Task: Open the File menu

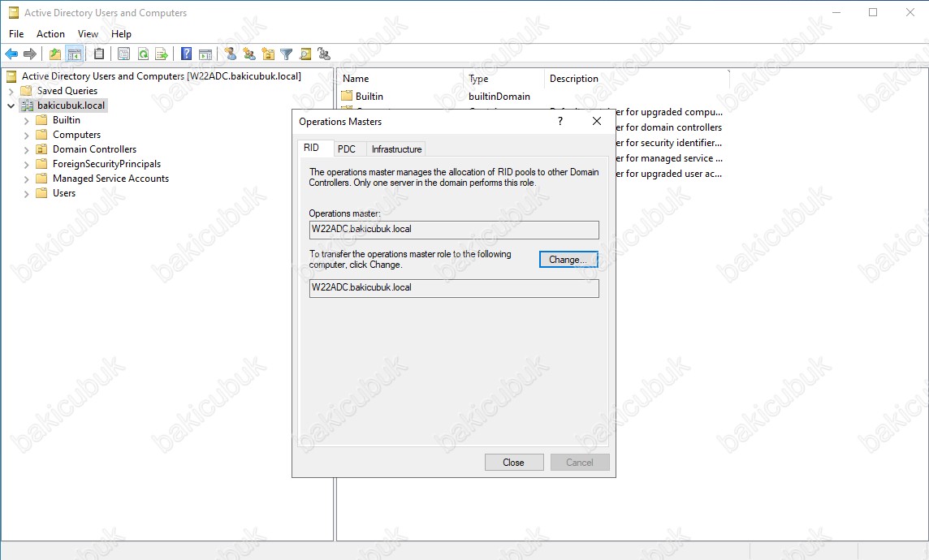Action: coord(16,34)
